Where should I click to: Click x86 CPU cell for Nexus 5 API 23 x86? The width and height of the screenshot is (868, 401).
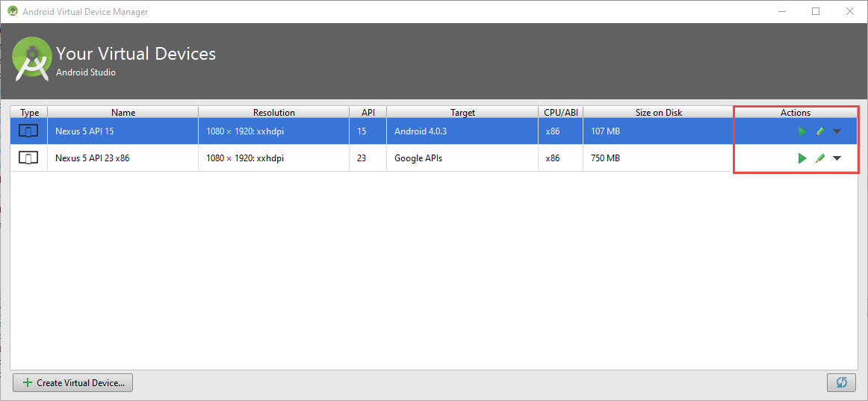tap(561, 158)
